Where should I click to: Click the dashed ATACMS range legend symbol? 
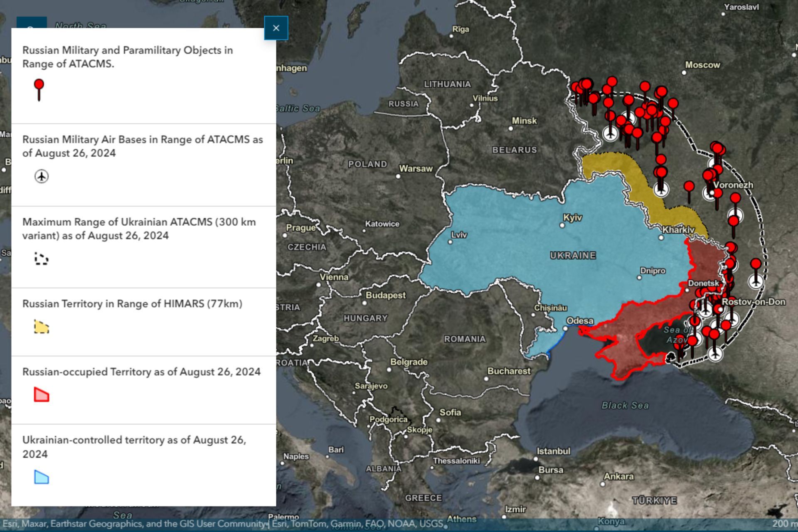point(41,259)
